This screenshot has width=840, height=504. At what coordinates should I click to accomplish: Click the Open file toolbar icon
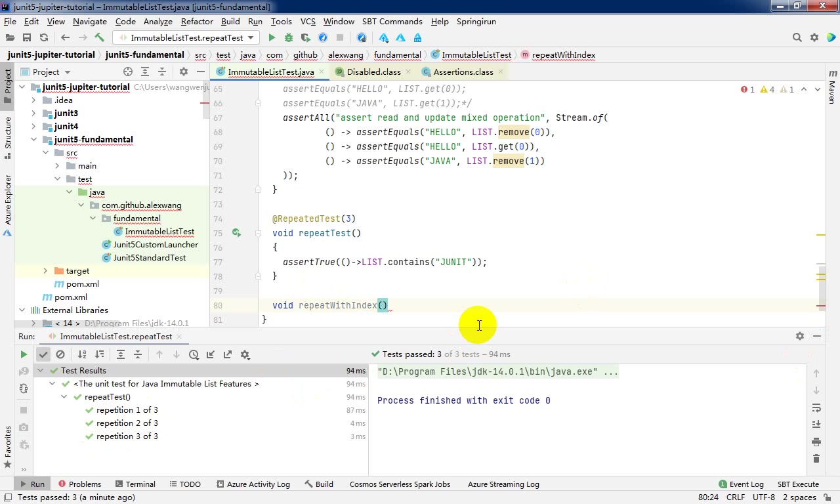(x=10, y=37)
